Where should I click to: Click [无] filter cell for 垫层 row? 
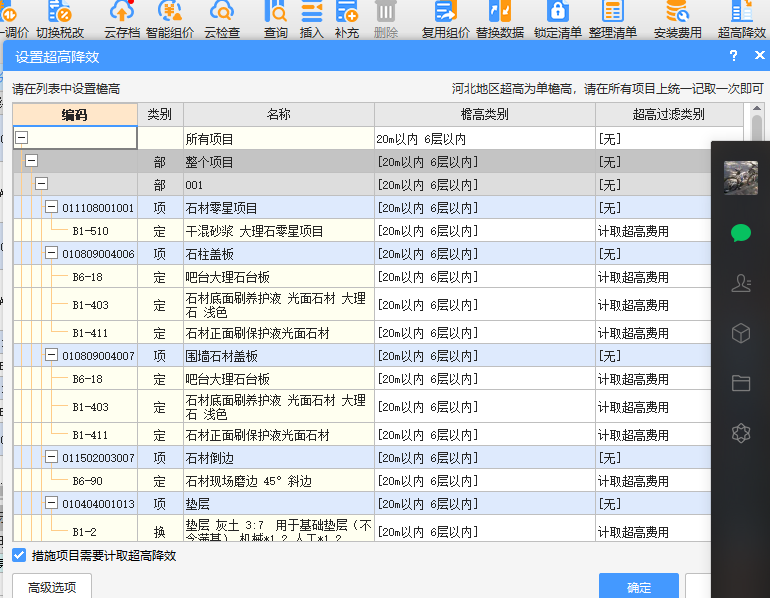pos(653,504)
